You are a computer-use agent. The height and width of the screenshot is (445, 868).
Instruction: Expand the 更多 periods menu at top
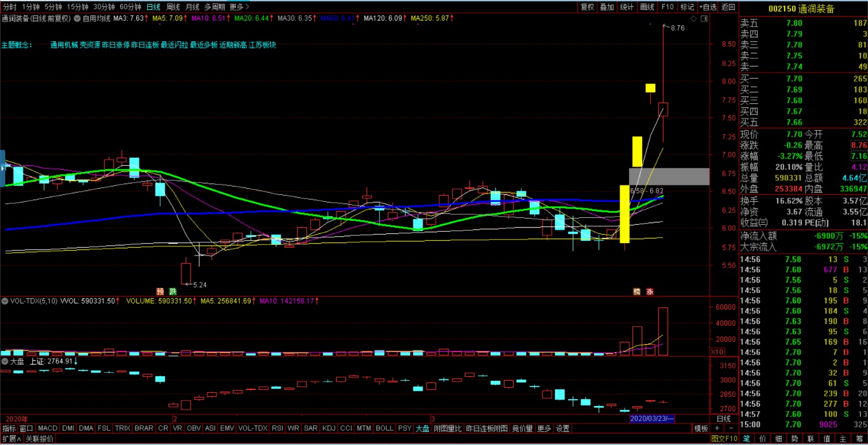239,7
